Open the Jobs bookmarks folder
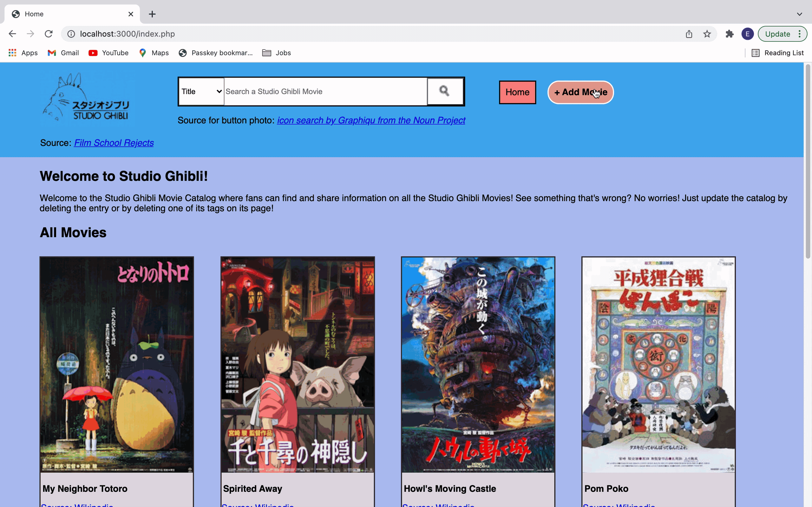Viewport: 812px width, 507px height. [x=277, y=53]
